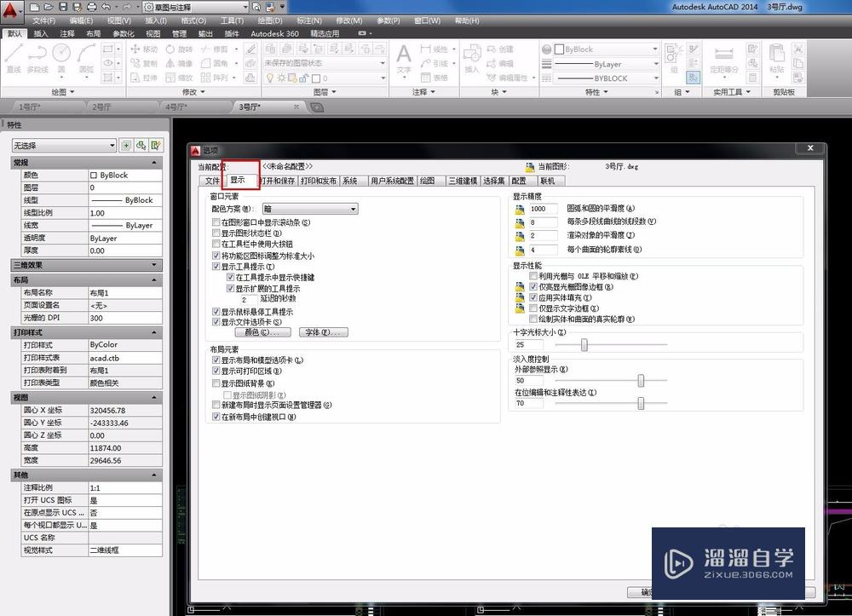Open the color scheme dropdown set to dark
The height and width of the screenshot is (616, 852).
click(309, 209)
